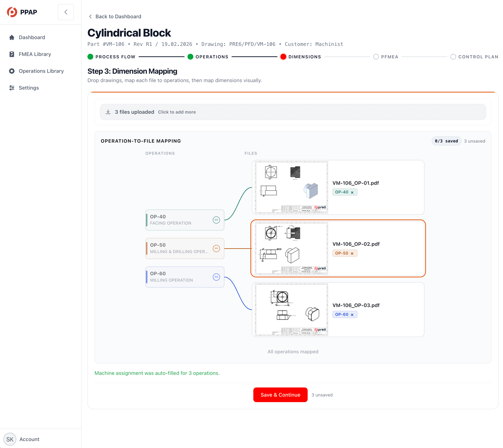The width and height of the screenshot is (503, 448).
Task: Jump to the Process Flow step
Action: pos(90,57)
